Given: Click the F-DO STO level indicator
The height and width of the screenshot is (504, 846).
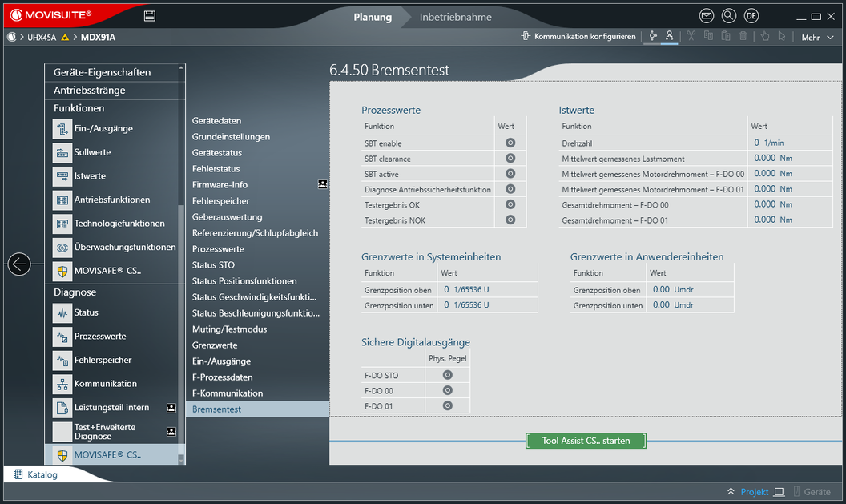Looking at the screenshot, I should tap(448, 375).
